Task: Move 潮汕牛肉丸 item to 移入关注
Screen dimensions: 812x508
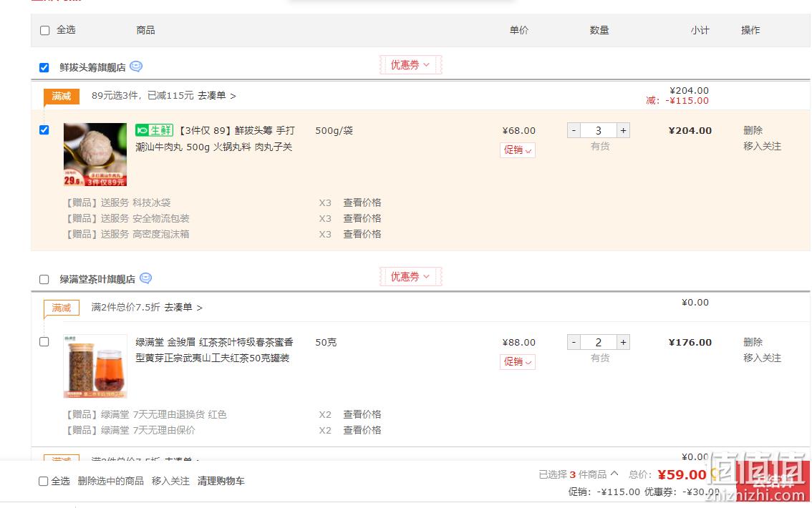Action: point(763,147)
